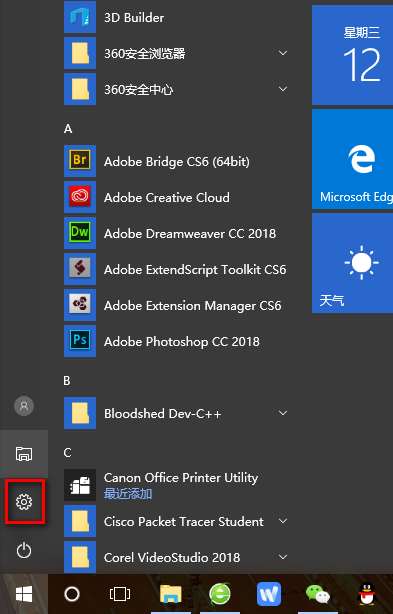Click the 最近添加 recently added text

click(128, 494)
